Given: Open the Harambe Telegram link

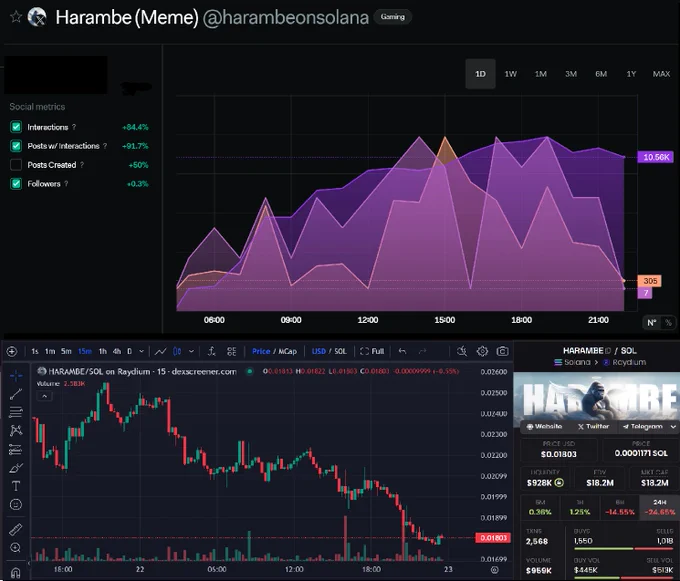Looking at the screenshot, I should click(x=643, y=427).
